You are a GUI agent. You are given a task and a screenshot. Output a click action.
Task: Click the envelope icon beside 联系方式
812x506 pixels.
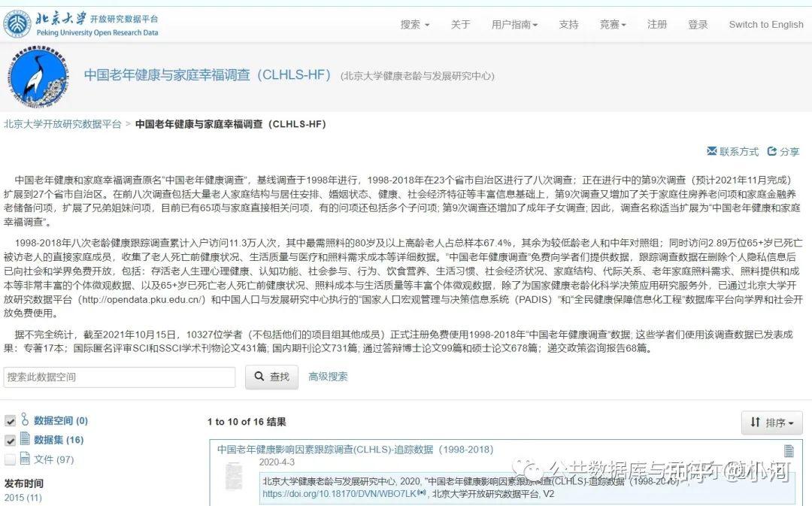tap(711, 151)
